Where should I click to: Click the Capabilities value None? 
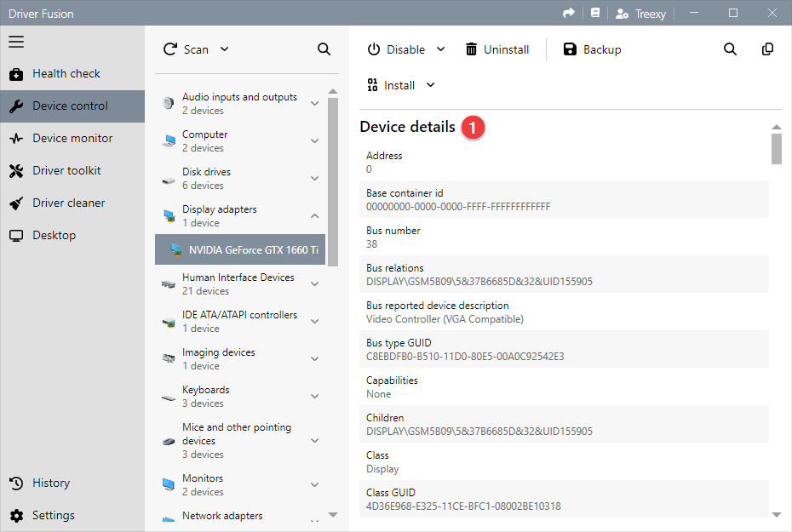tap(378, 394)
